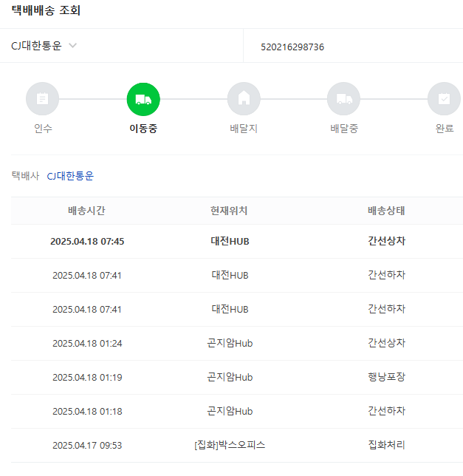Image resolution: width=463 pixels, height=476 pixels.
Task: Click the green 이동중 truck icon
Action: 143,99
